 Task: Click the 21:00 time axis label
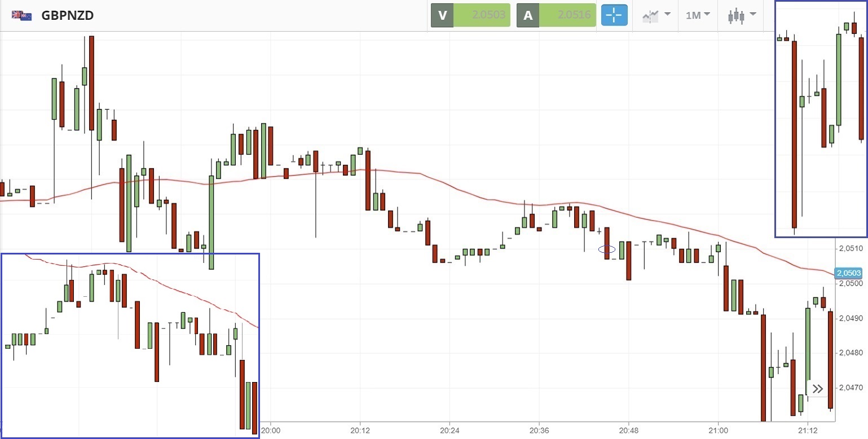coord(718,431)
